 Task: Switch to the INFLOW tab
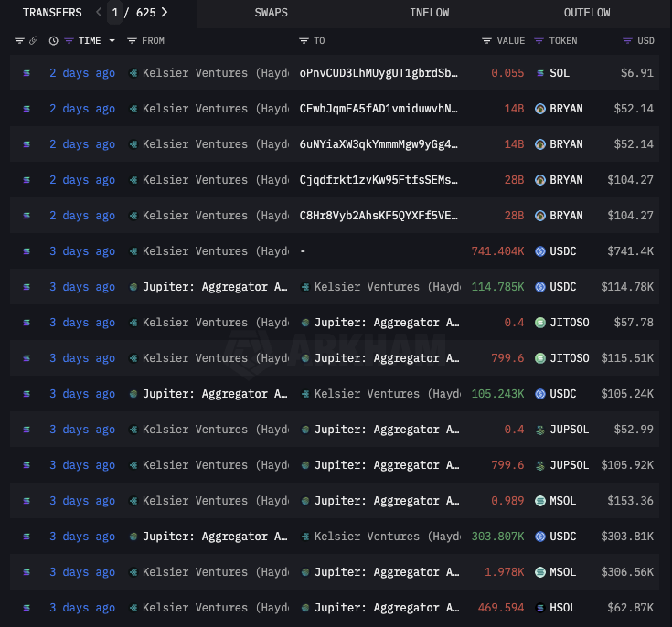pos(430,13)
